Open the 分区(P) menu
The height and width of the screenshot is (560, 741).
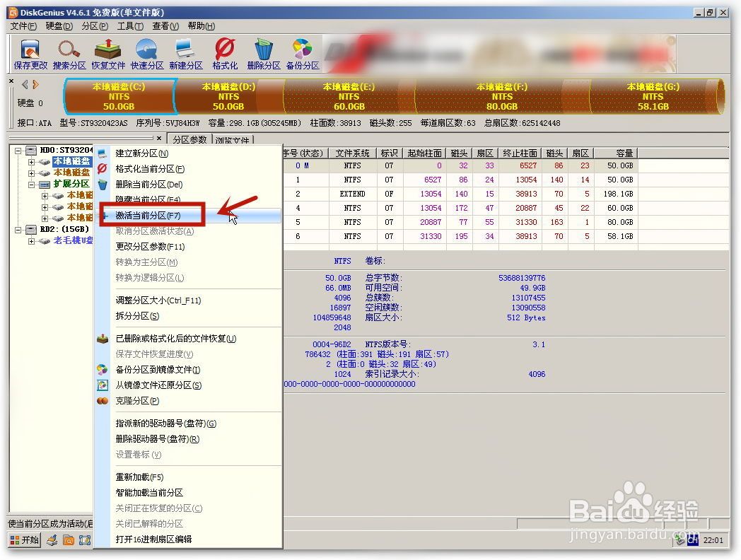(95, 26)
